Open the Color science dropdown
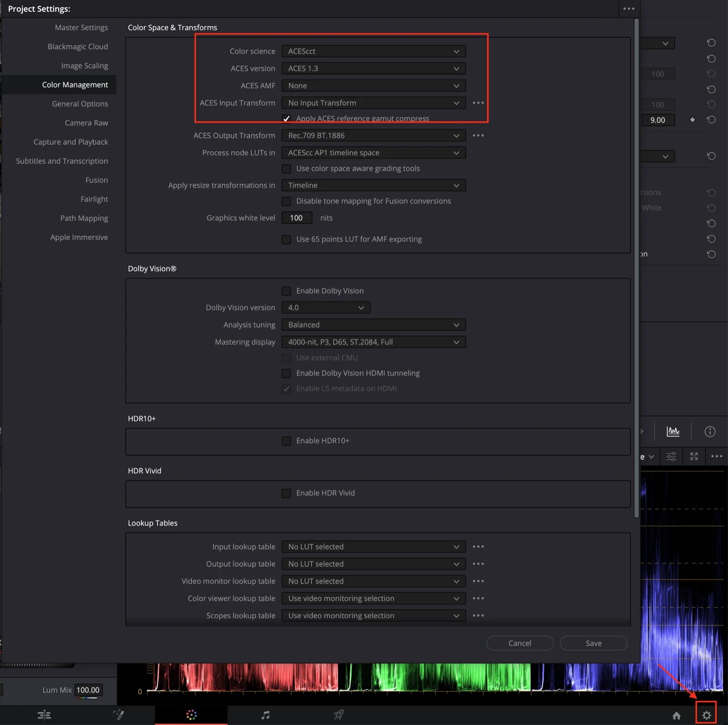 pyautogui.click(x=374, y=51)
